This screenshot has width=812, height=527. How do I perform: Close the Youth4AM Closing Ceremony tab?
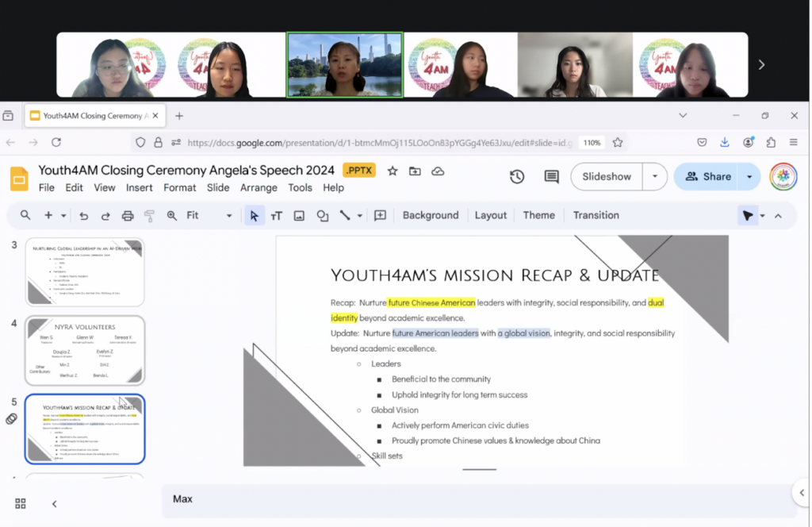(155, 116)
